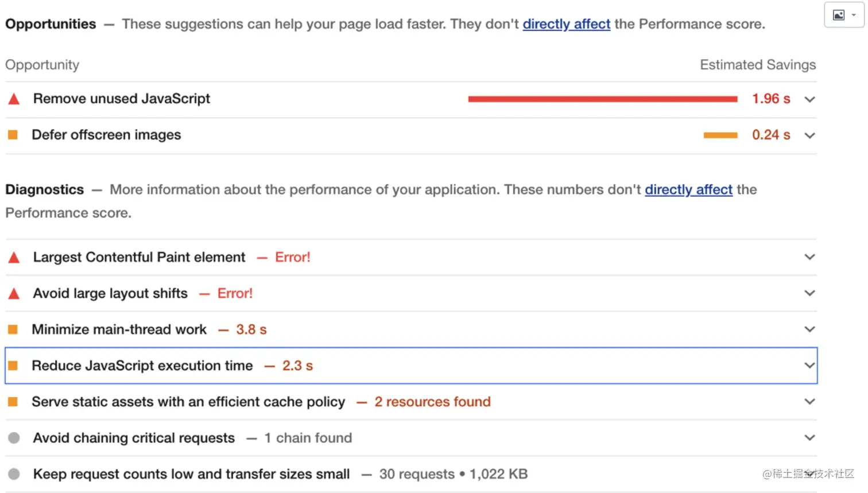Click the orange 0.24 s savings bar
This screenshot has width=868, height=493.
tap(720, 135)
